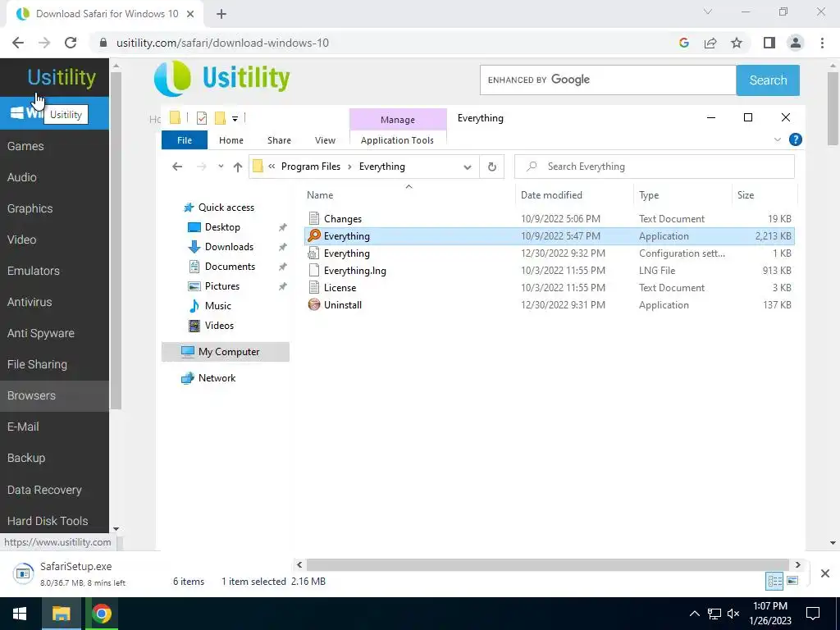
Task: Expand the quick access toolbar customize dropdown
Action: [235, 118]
